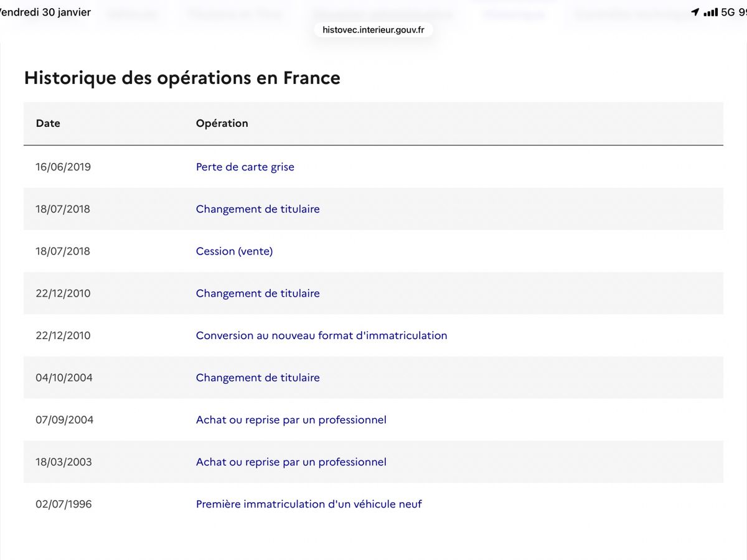Open the Perte de carte grise entry
747x560 pixels.
pyautogui.click(x=245, y=167)
